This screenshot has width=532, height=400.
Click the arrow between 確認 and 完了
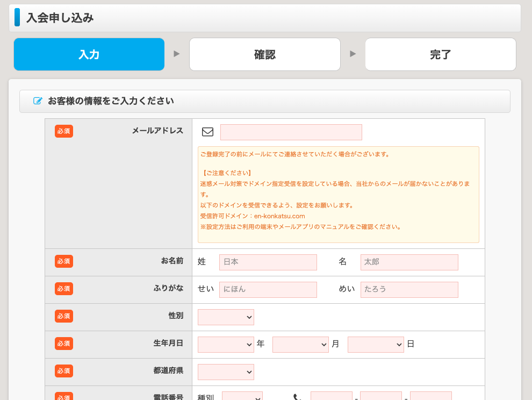353,54
